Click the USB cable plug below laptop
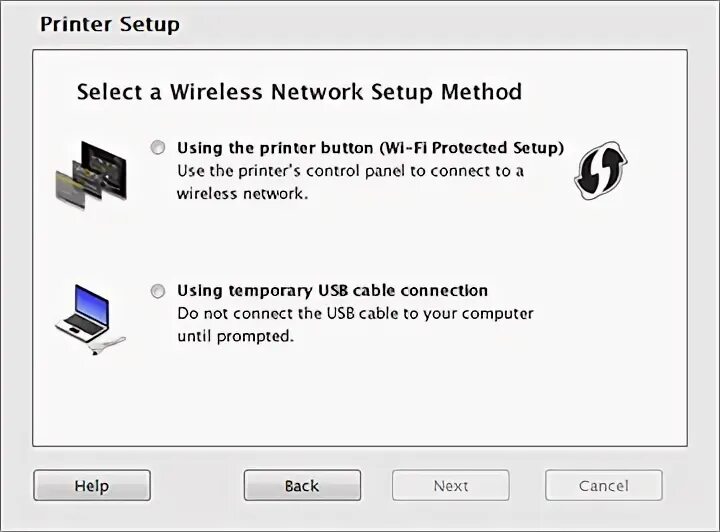 [107, 345]
